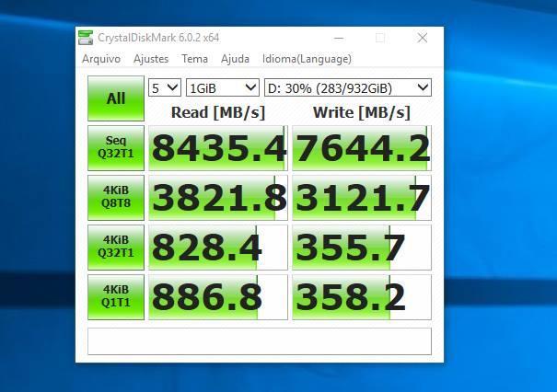This screenshot has width=557, height=392.
Task: Select the 4KiB Q32T1 write value 355.7
Action: coord(362,248)
